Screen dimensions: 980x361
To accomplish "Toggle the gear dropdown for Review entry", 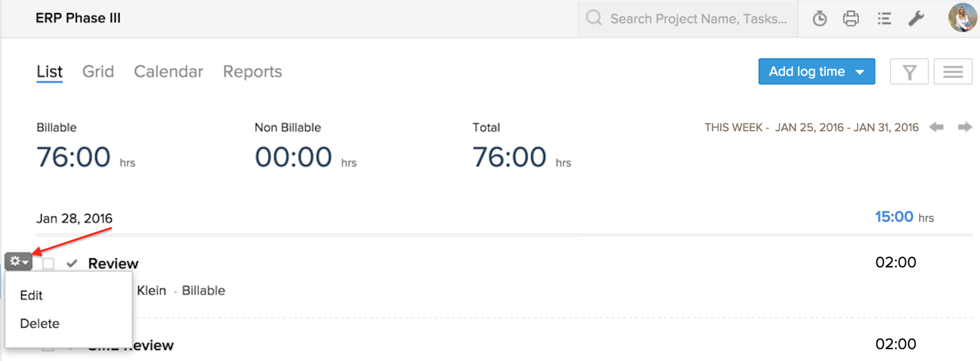I will click(x=19, y=261).
